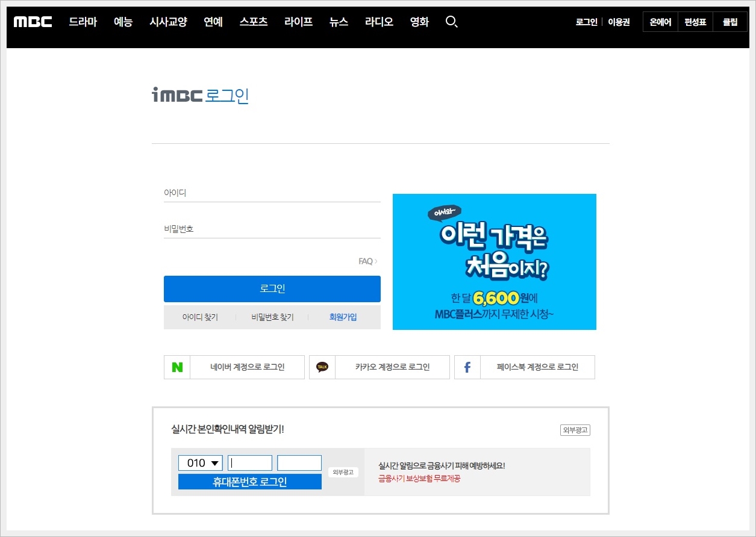Click 비밀번호 찾기 link
The image size is (756, 537).
(x=272, y=317)
